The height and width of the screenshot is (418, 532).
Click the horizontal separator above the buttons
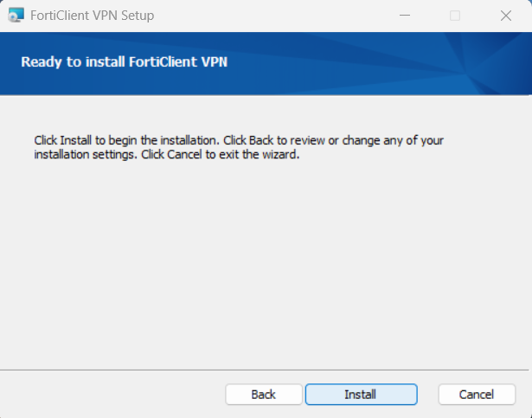[265, 370]
